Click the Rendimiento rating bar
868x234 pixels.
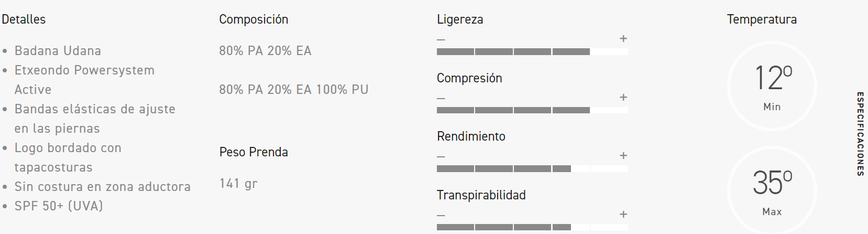[532, 168]
